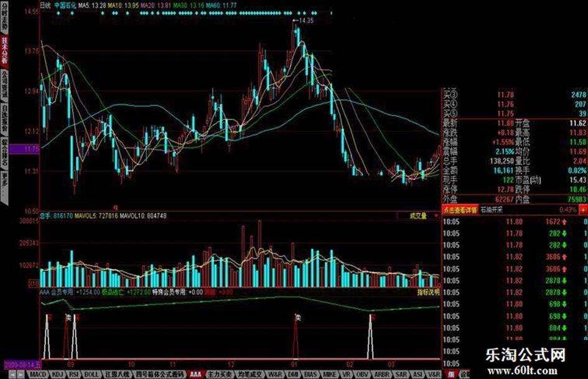Select ARBR indicator tab

(382, 375)
